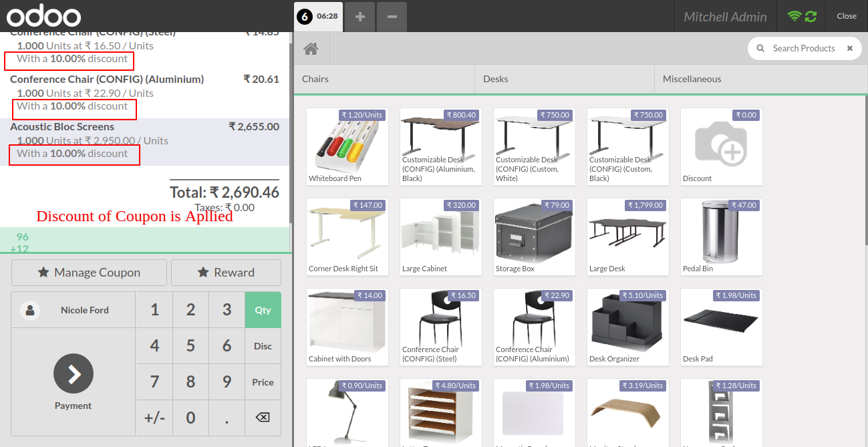The width and height of the screenshot is (868, 447).
Task: Select order tab 6
Action: tap(319, 16)
